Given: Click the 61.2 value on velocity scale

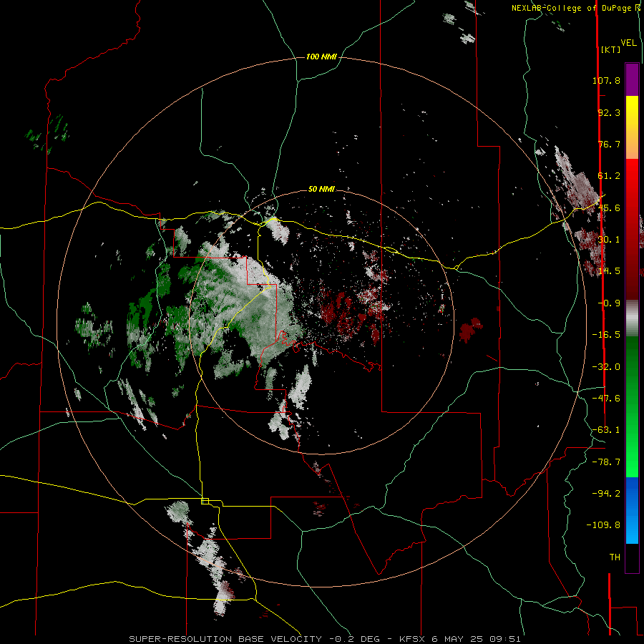Looking at the screenshot, I should click(609, 176).
